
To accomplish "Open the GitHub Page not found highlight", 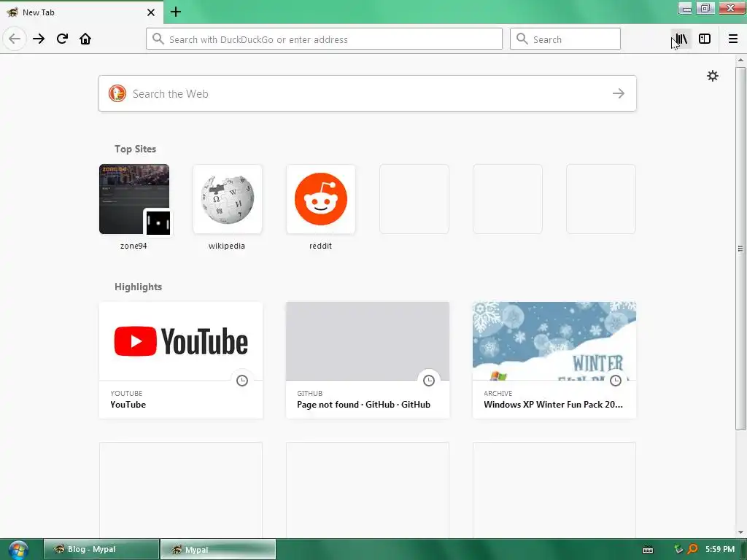I will 368,360.
